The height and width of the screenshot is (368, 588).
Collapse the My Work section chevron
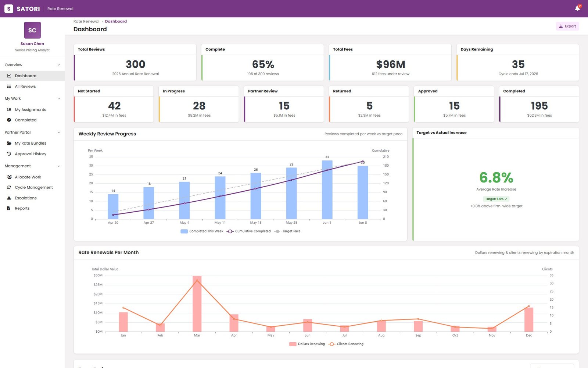pos(59,99)
